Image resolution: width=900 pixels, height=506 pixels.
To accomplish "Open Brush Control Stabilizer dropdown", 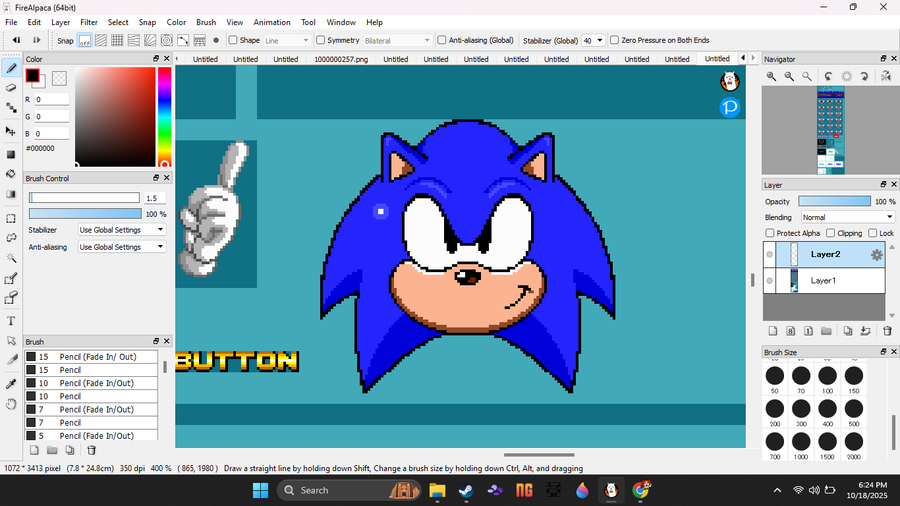I will point(122,229).
